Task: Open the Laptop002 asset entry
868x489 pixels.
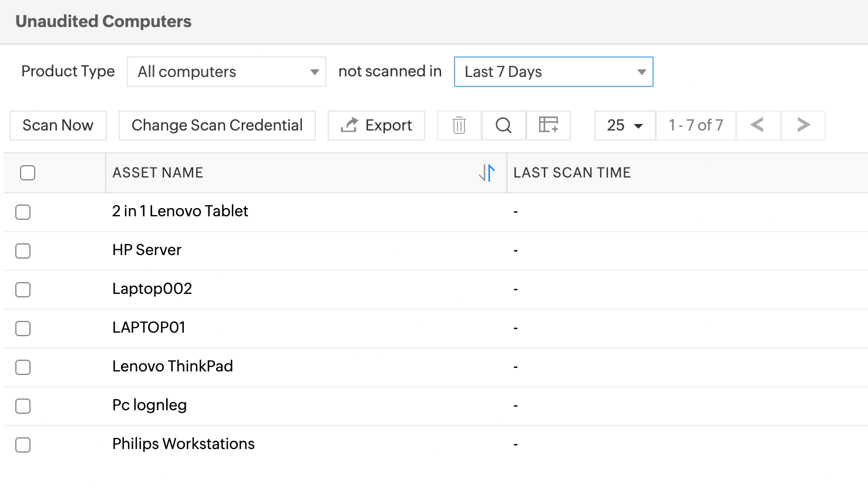Action: (152, 289)
